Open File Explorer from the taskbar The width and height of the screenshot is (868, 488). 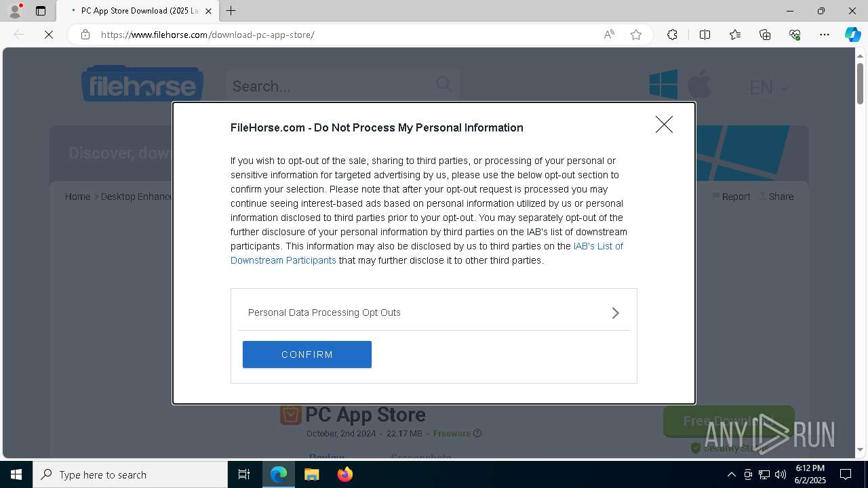tap(312, 474)
